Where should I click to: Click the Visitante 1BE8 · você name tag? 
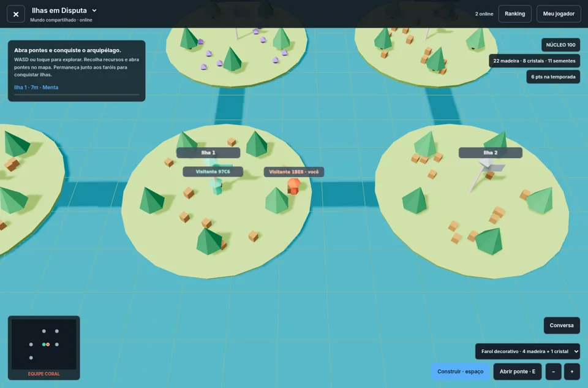pos(293,172)
